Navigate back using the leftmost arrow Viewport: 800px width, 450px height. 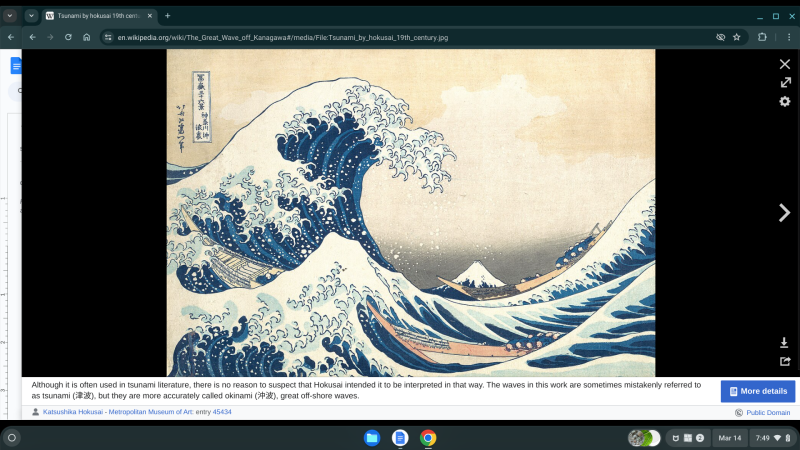point(11,37)
